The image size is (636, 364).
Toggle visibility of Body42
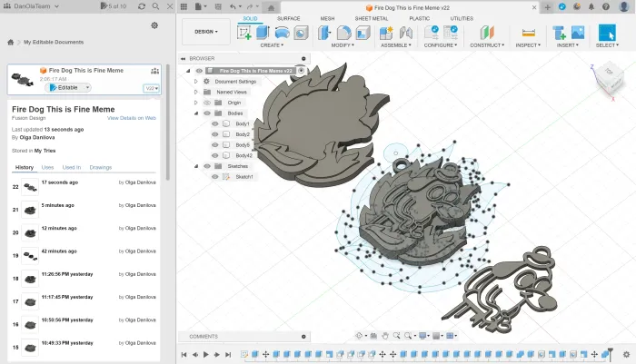[x=215, y=155]
